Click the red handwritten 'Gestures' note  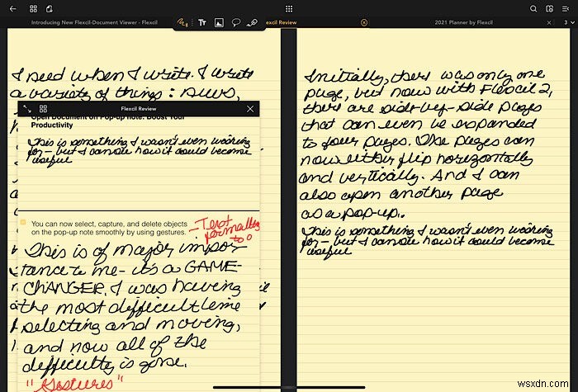tap(73, 383)
